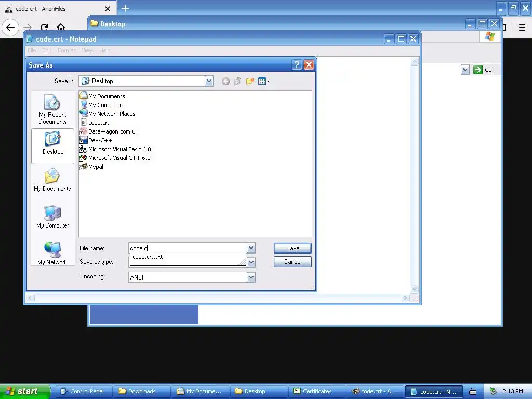Select Microsoft Visual C++ 6.0 shortcut
Image resolution: width=532 pixels, height=399 pixels.
click(115, 158)
